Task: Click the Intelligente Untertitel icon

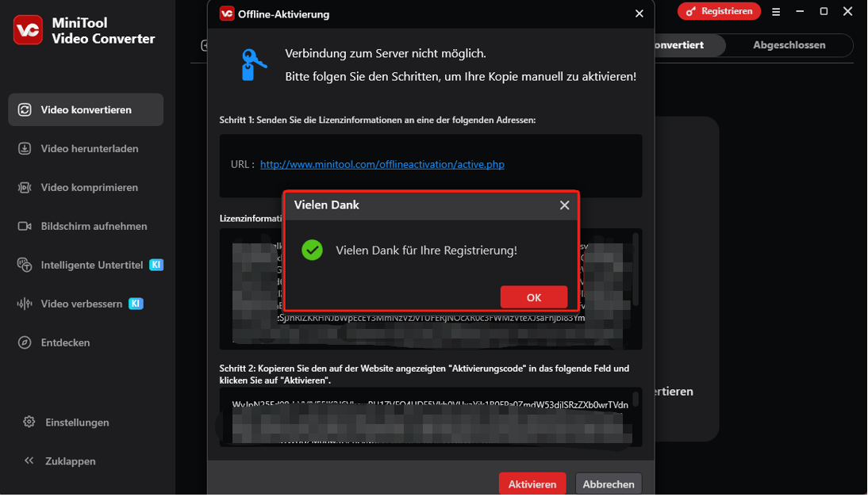Action: 25,265
